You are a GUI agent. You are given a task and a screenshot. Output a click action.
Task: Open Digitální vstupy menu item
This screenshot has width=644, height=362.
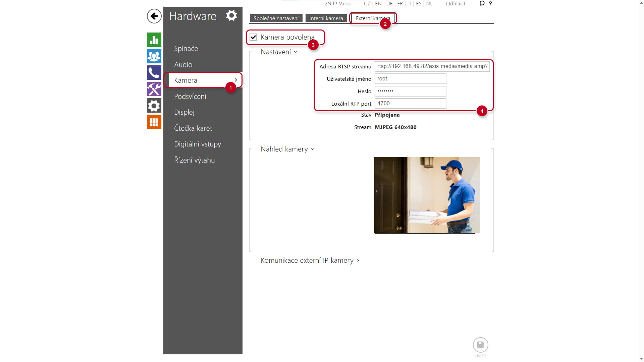coord(197,144)
